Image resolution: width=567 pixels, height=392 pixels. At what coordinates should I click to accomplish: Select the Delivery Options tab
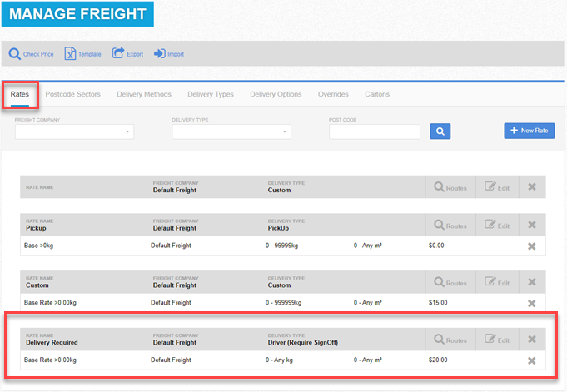[276, 94]
